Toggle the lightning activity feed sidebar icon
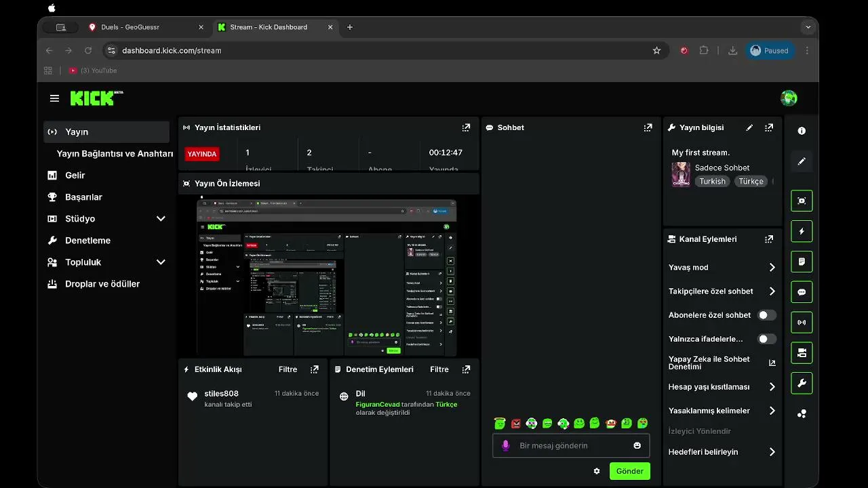This screenshot has width=868, height=488. point(802,231)
